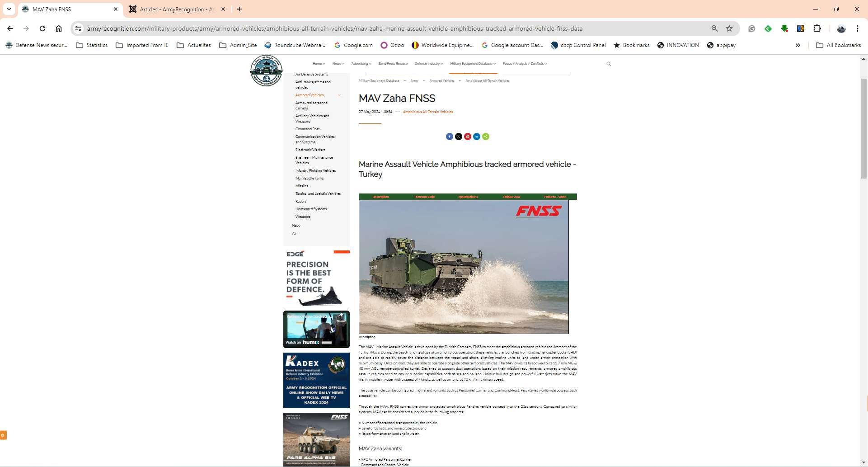This screenshot has width=868, height=467.
Task: Open the browser Extensions puzzle icon
Action: point(817,28)
